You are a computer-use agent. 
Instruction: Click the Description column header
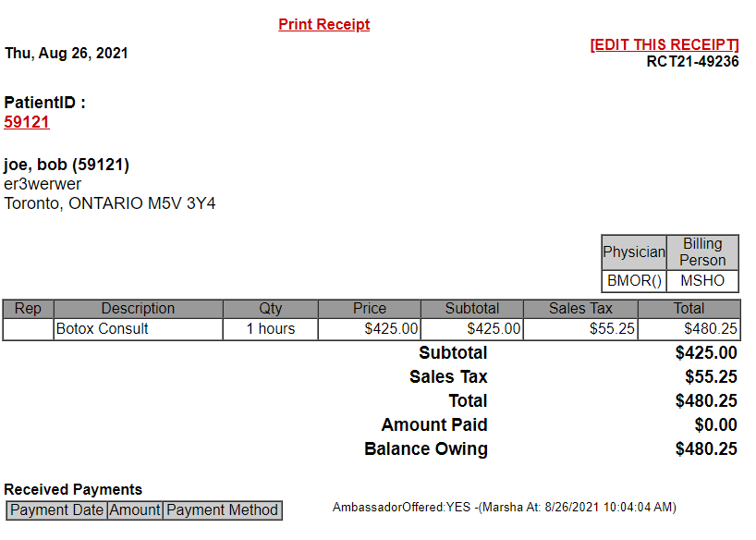pyautogui.click(x=138, y=309)
